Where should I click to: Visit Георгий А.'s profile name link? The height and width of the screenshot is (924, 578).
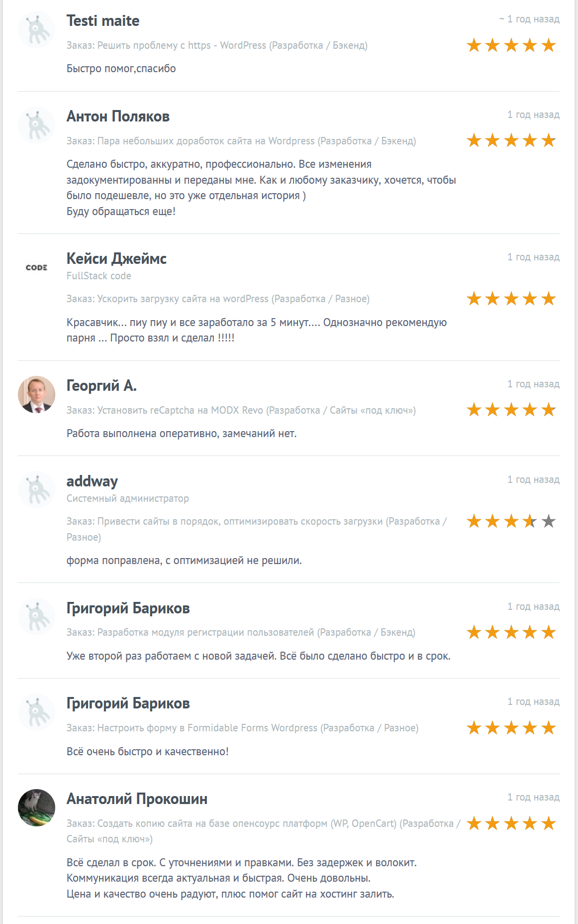[x=101, y=386]
